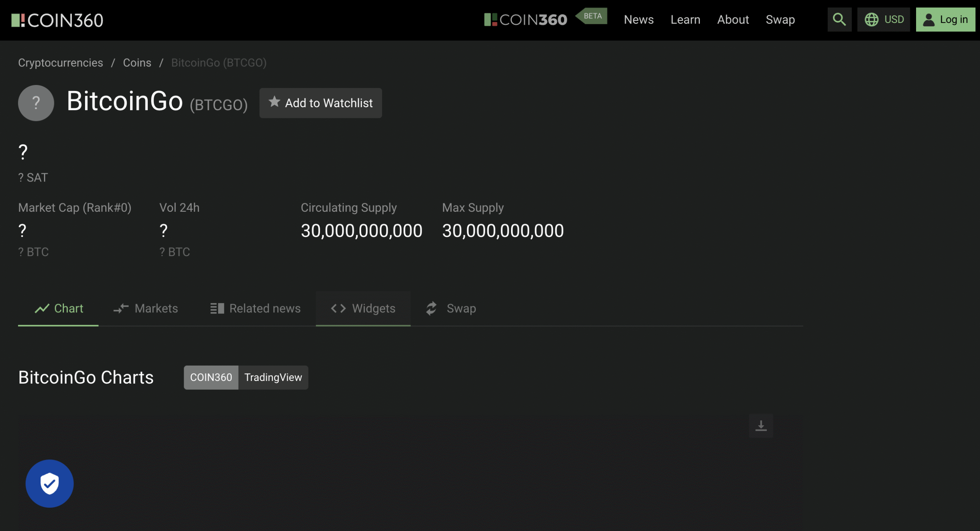Select the TradingView chart source

(273, 377)
